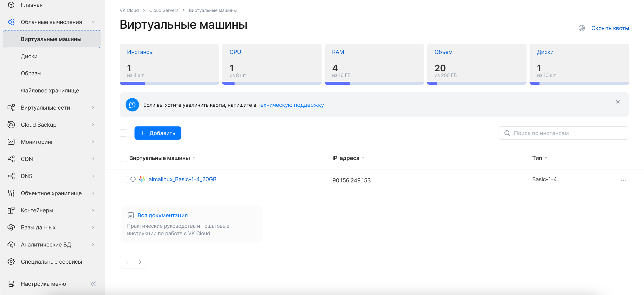Click the blue support chat bubble icon
The width and height of the screenshot is (644, 295).
coord(132,105)
